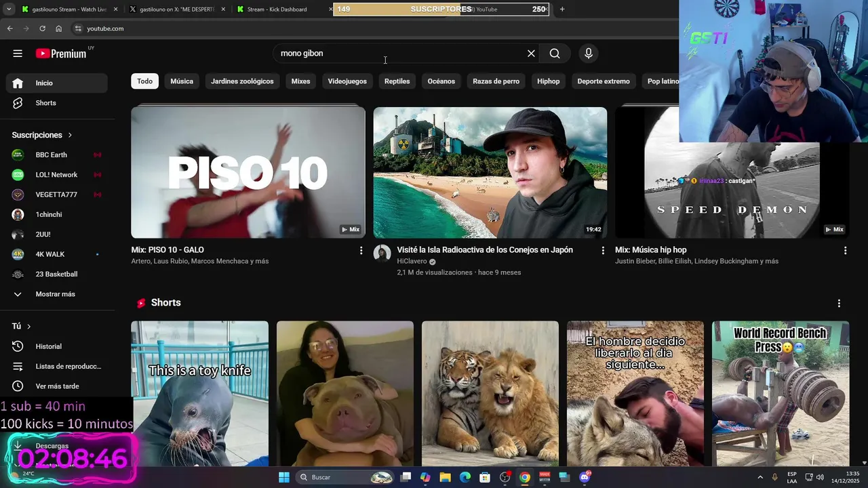
Task: Open the 2UU! channel
Action: (57, 235)
